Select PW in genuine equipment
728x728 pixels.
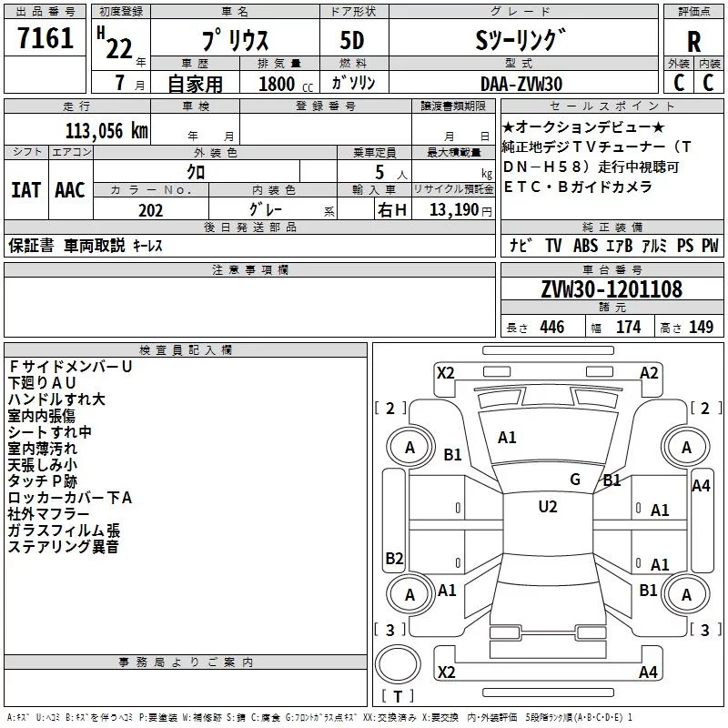pyautogui.click(x=710, y=246)
